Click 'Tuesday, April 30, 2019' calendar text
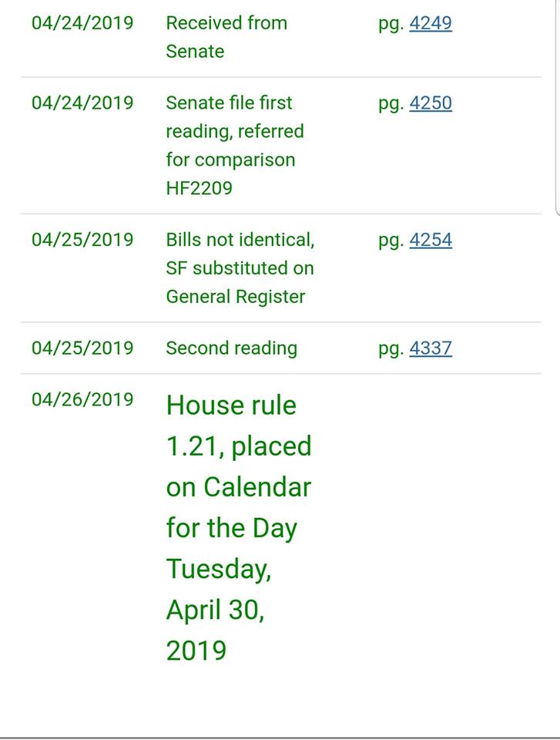Image resolution: width=560 pixels, height=740 pixels. (x=219, y=609)
